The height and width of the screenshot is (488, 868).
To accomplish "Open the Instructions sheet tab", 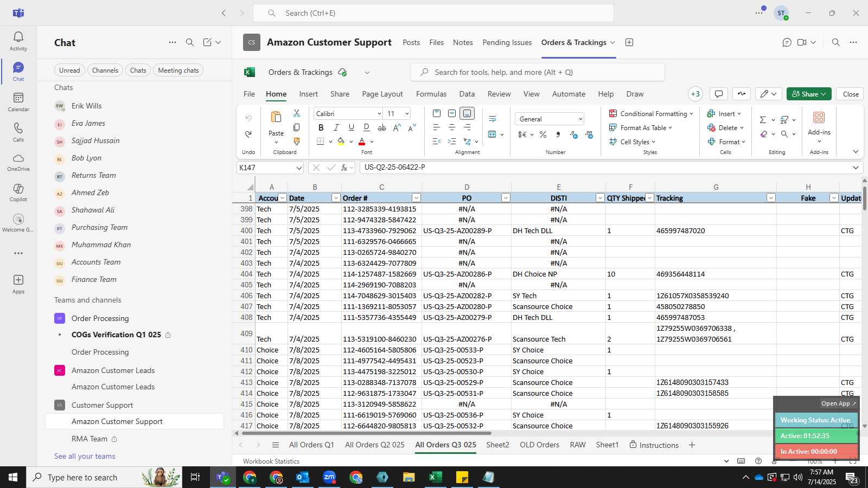I will click(x=654, y=445).
